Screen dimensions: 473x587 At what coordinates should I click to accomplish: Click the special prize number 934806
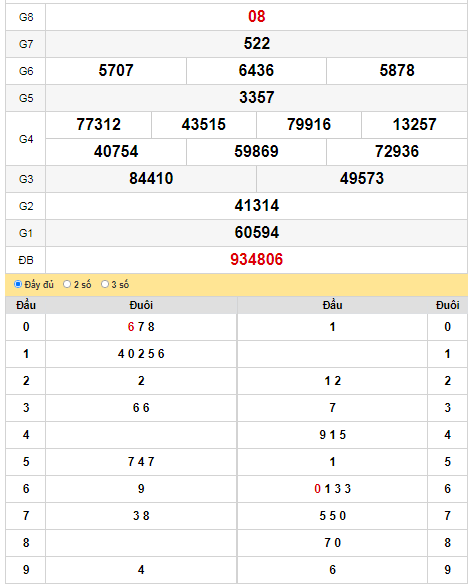click(x=257, y=259)
